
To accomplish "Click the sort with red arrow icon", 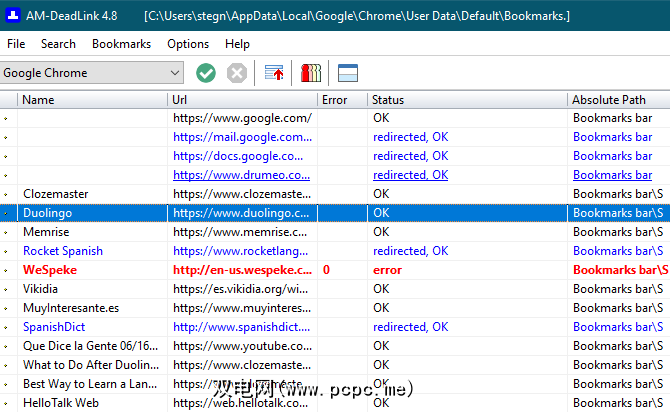I will pos(274,73).
